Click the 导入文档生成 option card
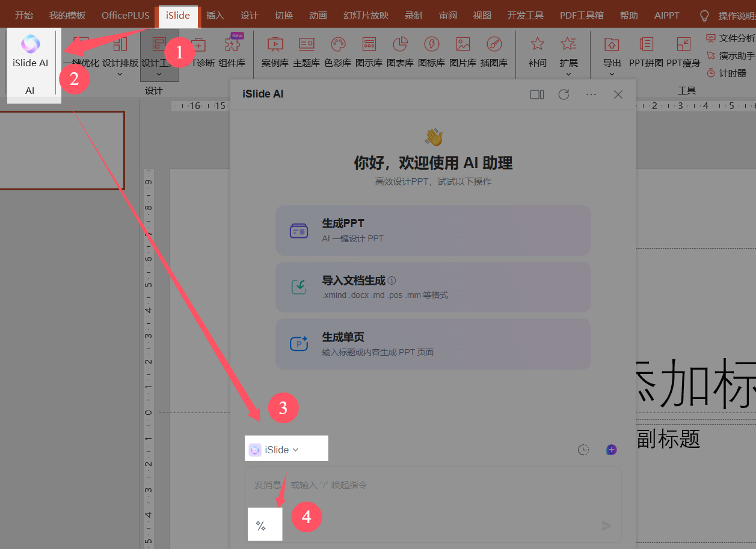 pos(433,287)
